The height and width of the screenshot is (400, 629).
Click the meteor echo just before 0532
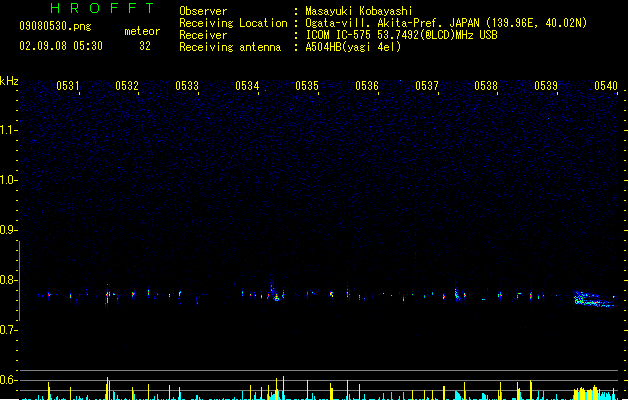coord(108,296)
